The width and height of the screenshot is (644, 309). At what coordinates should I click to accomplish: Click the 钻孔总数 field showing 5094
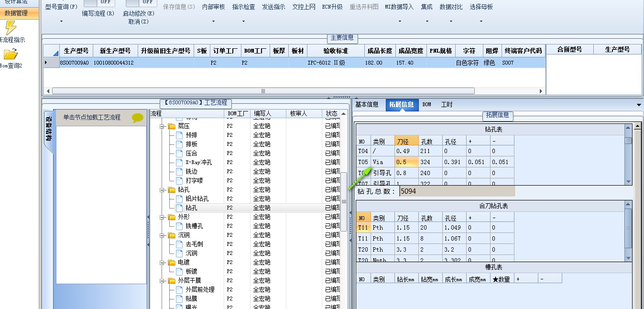458,191
